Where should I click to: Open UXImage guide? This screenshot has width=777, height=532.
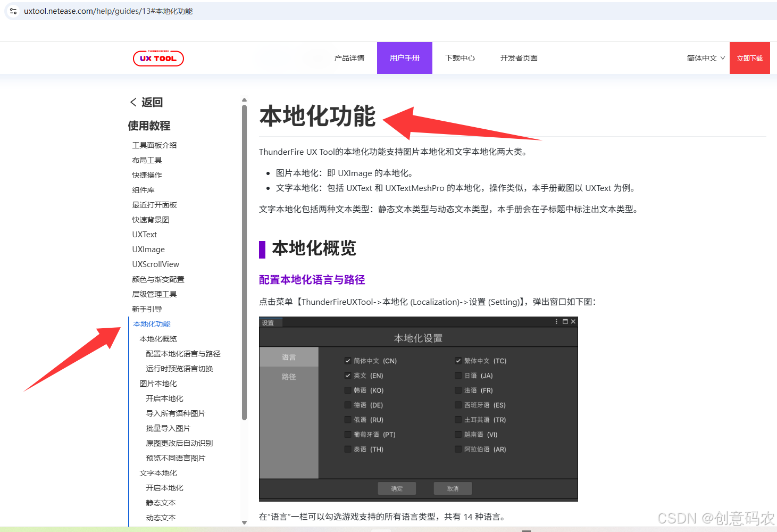click(x=148, y=250)
